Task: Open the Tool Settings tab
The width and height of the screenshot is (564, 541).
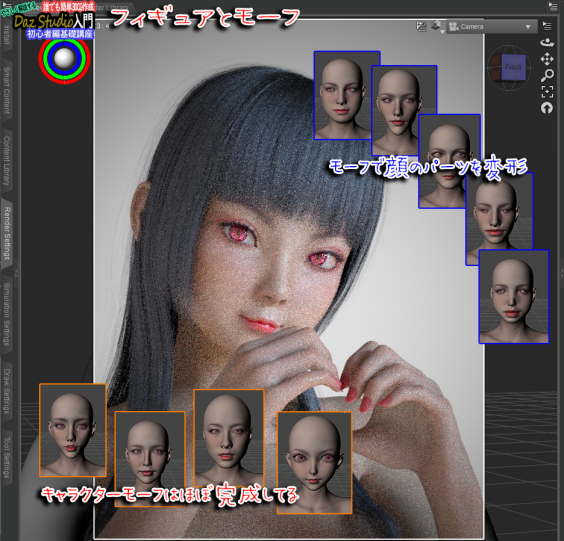Action: [6, 456]
